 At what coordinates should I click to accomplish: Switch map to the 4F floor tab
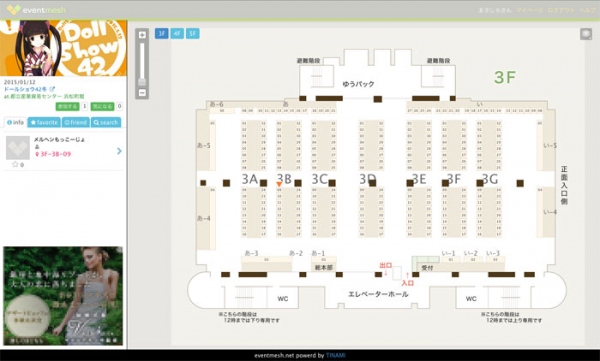click(x=177, y=33)
